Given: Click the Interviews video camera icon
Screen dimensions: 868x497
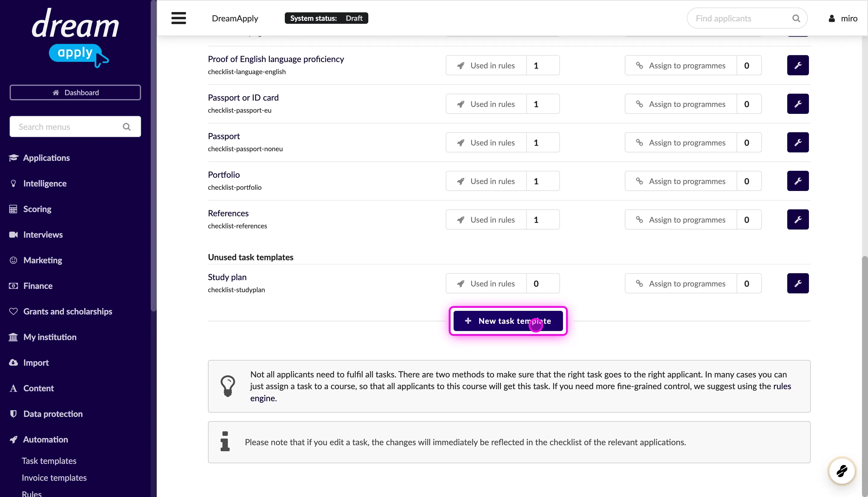Looking at the screenshot, I should (x=13, y=235).
